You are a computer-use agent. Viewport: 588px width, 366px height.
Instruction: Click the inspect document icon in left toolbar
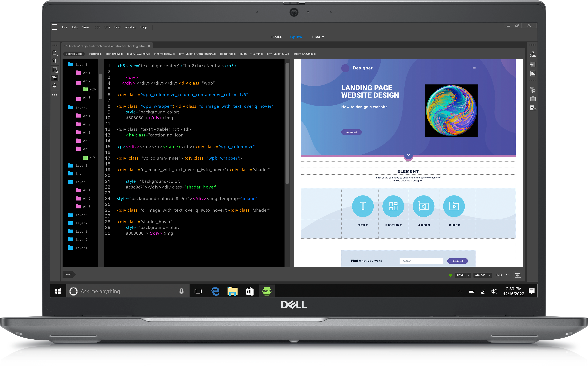(x=55, y=70)
